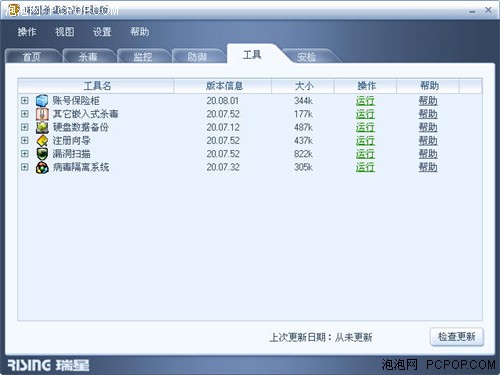Run 病毒隔离系统 via its 运行 link
Viewport: 500px width, 375px height.
coord(365,167)
